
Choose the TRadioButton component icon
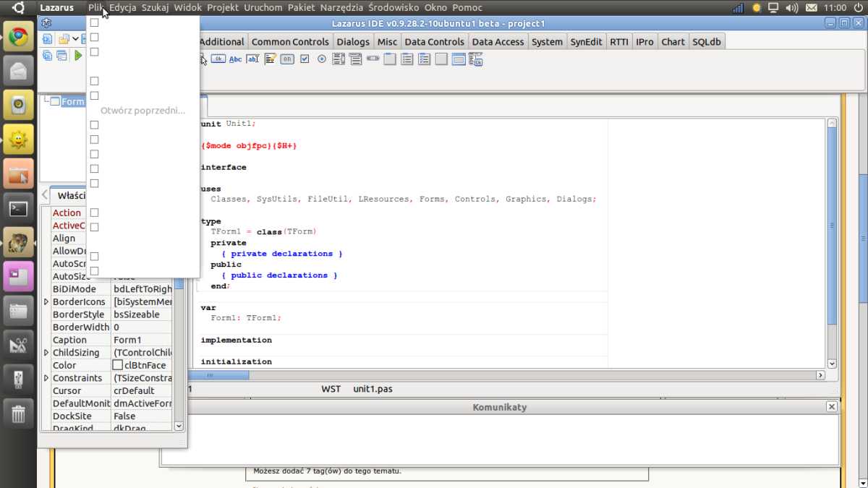(x=322, y=59)
